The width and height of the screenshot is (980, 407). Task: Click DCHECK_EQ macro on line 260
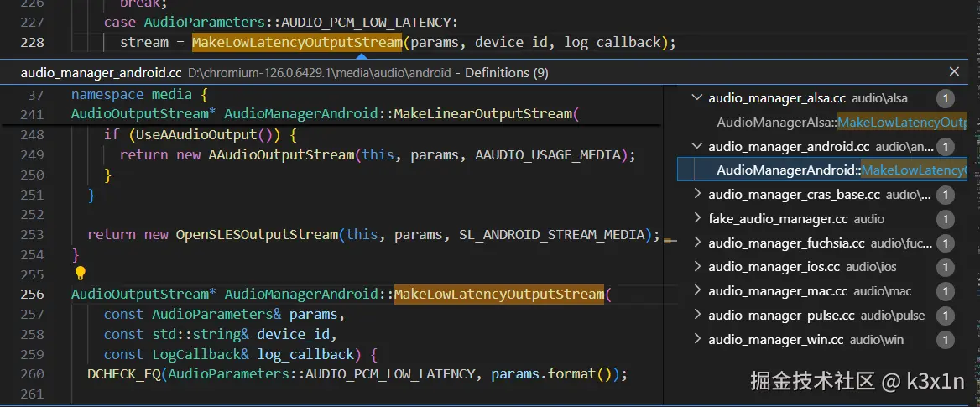123,374
